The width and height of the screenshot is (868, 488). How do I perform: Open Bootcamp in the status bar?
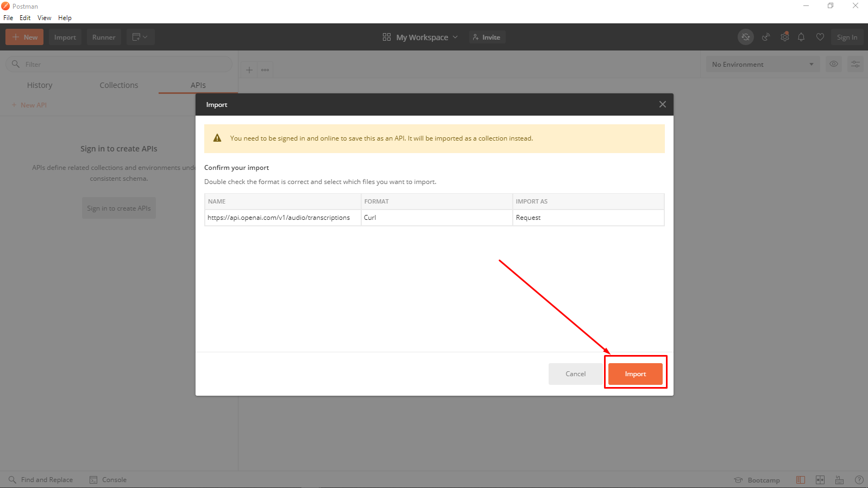click(x=757, y=480)
